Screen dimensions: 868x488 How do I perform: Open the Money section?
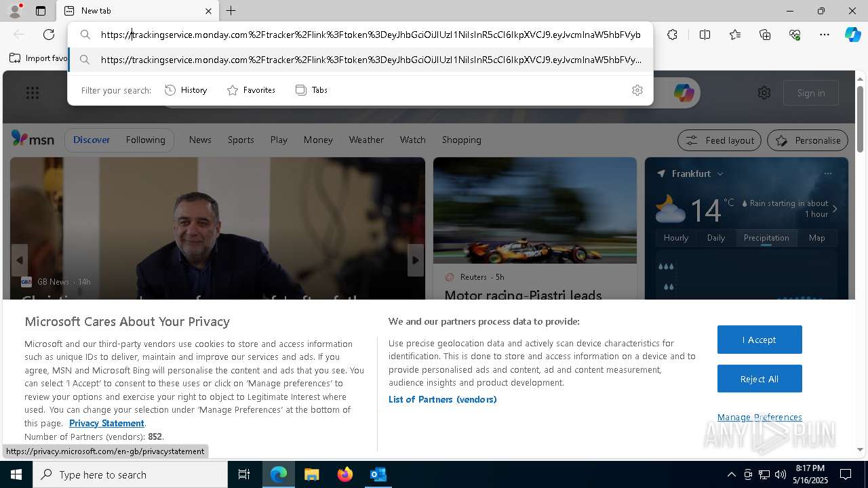click(318, 140)
